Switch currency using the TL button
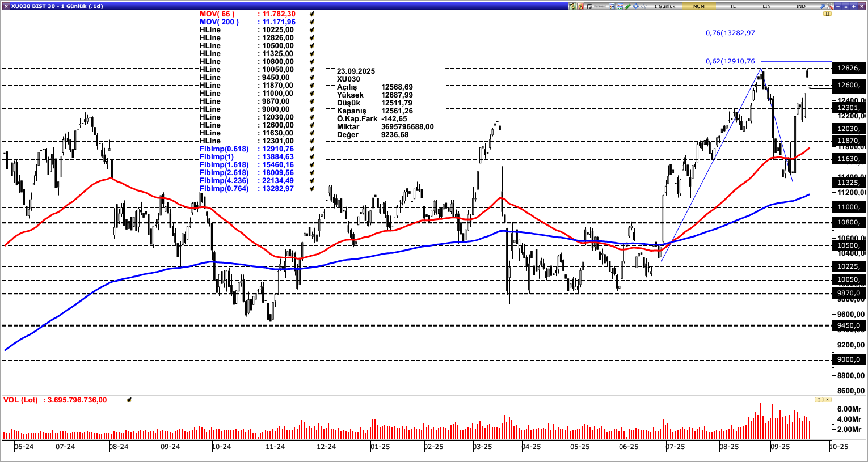 point(733,6)
